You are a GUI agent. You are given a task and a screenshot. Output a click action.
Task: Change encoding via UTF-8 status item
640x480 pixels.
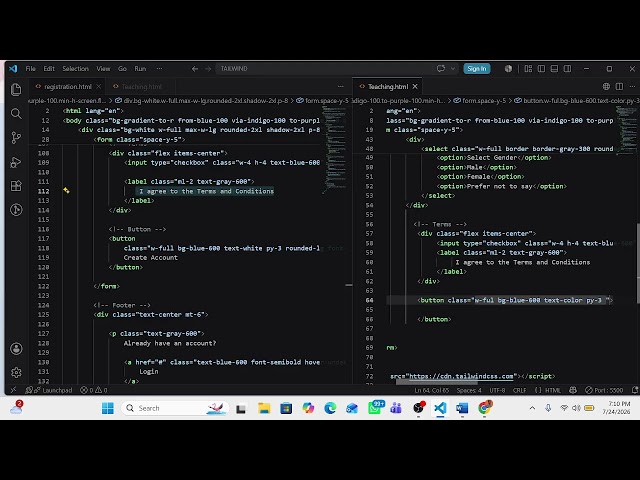click(x=497, y=390)
